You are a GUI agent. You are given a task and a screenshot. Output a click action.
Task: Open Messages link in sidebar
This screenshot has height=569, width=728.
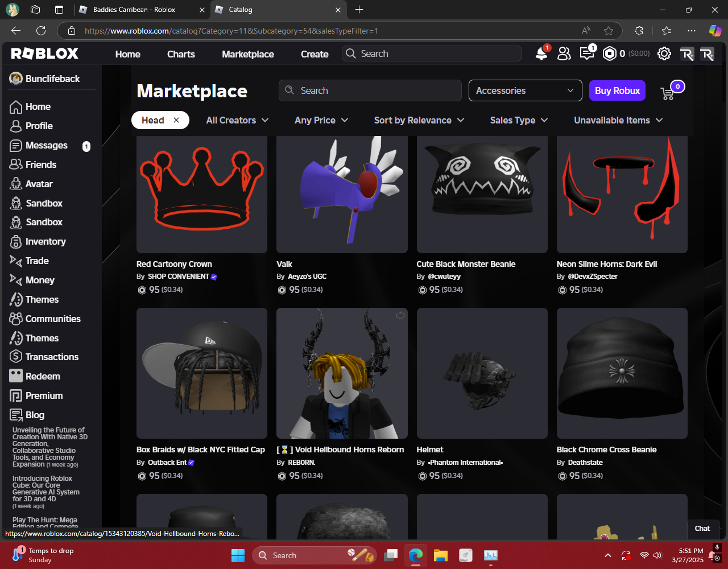[x=47, y=145]
